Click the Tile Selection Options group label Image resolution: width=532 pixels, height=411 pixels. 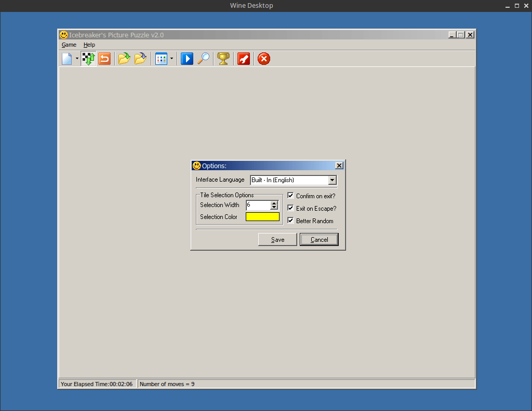click(x=227, y=195)
